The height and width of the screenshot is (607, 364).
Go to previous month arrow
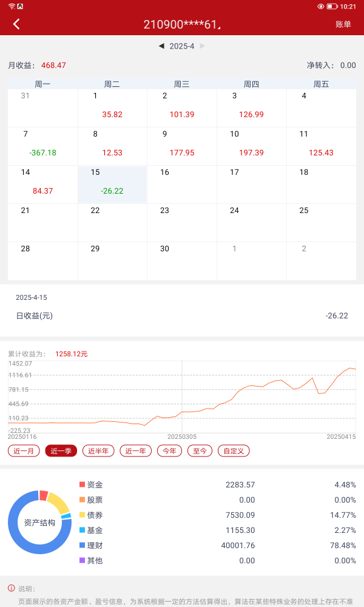click(161, 46)
